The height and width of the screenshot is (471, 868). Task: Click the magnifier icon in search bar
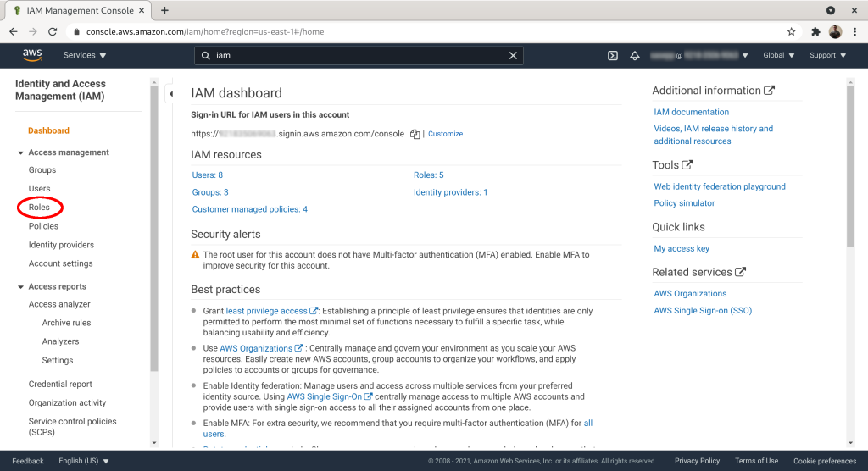(205, 55)
